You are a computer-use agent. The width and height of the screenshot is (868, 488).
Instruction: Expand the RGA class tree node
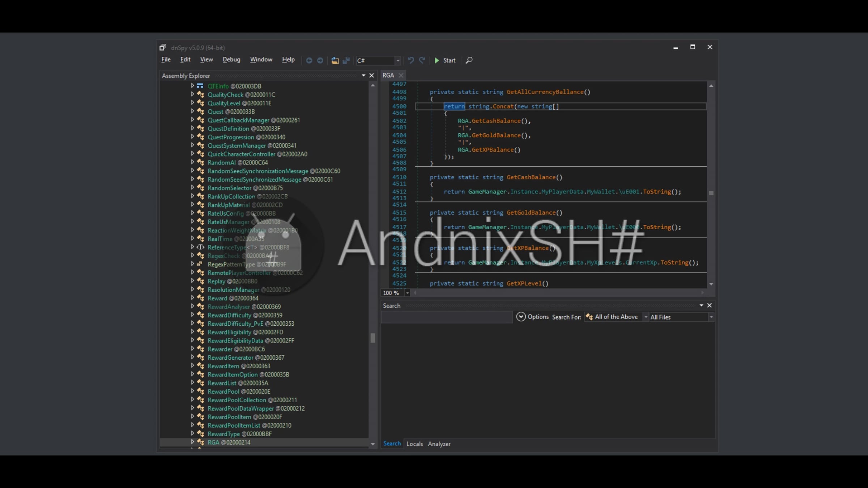tap(192, 442)
